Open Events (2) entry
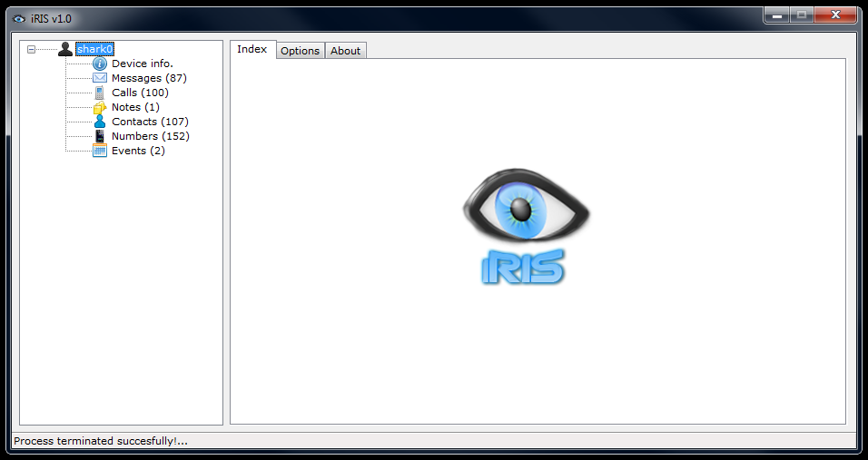 (138, 151)
